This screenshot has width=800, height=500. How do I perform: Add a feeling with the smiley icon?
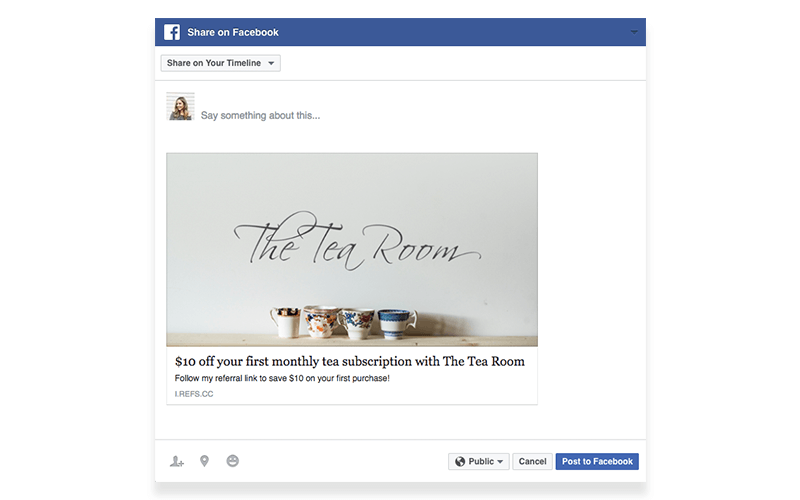click(233, 461)
